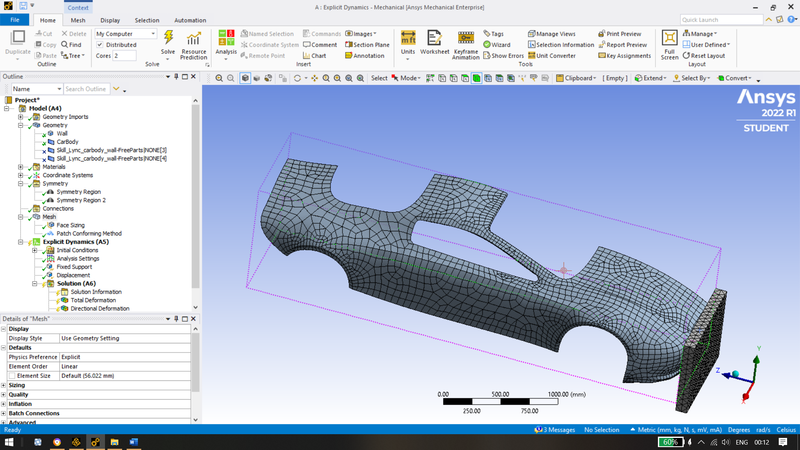Open the Wizard tool
Viewport: 800px width, 450px height.
[497, 45]
